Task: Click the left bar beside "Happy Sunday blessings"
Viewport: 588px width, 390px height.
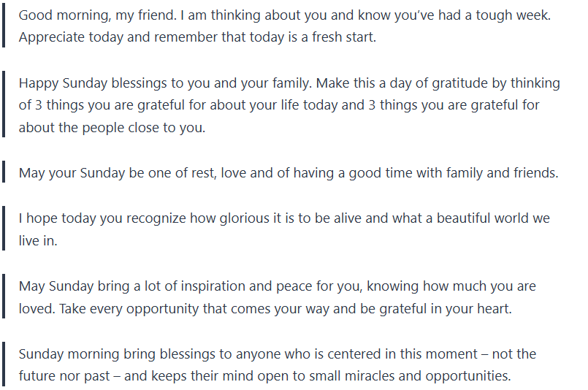Action: 4,104
